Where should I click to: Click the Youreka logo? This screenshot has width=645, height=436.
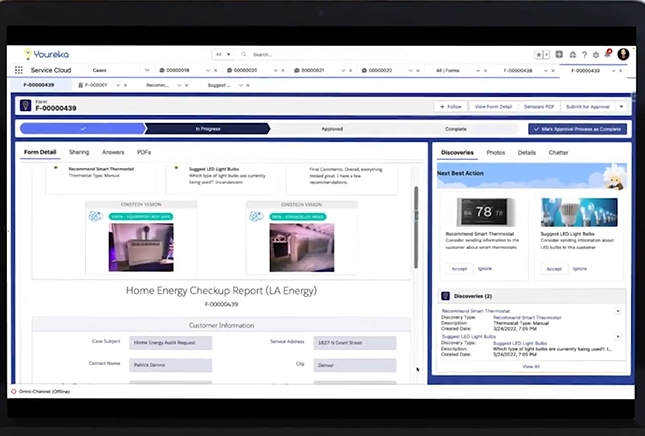click(46, 54)
